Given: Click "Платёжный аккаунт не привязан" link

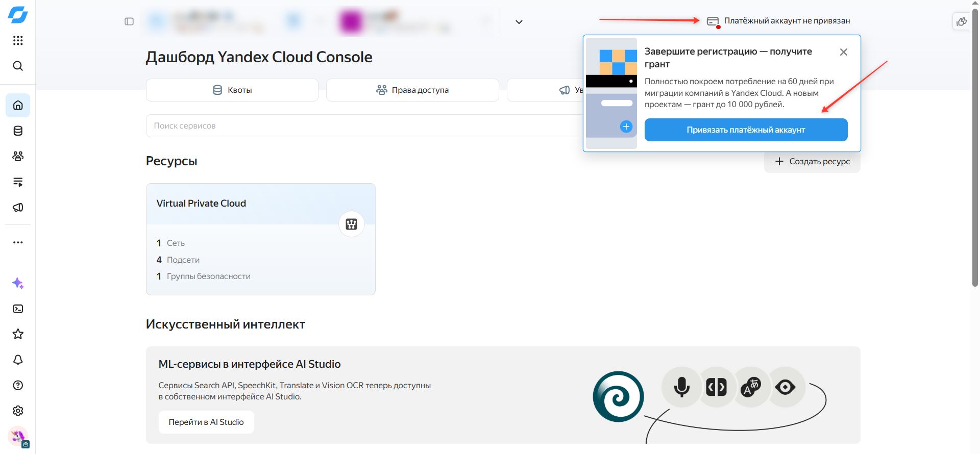Looking at the screenshot, I should [x=787, y=21].
